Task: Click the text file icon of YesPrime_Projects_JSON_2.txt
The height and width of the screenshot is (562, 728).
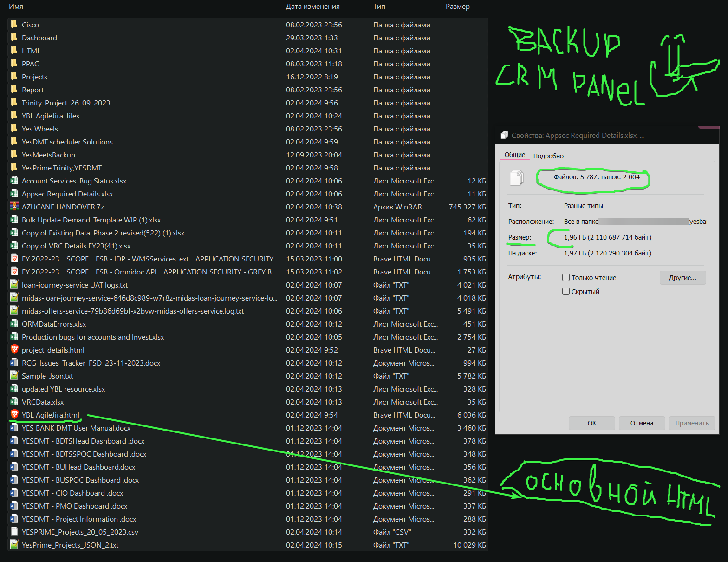Action: click(x=14, y=544)
